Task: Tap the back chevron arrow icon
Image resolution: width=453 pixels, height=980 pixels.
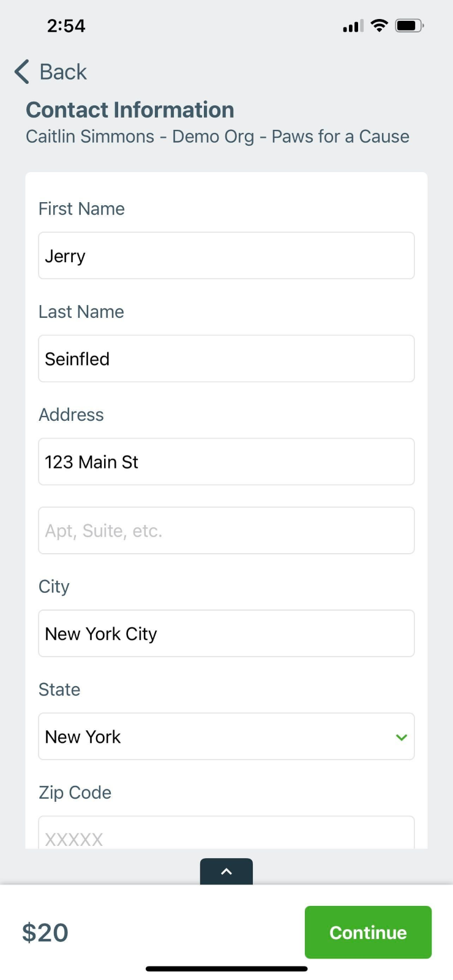Action: [x=22, y=72]
